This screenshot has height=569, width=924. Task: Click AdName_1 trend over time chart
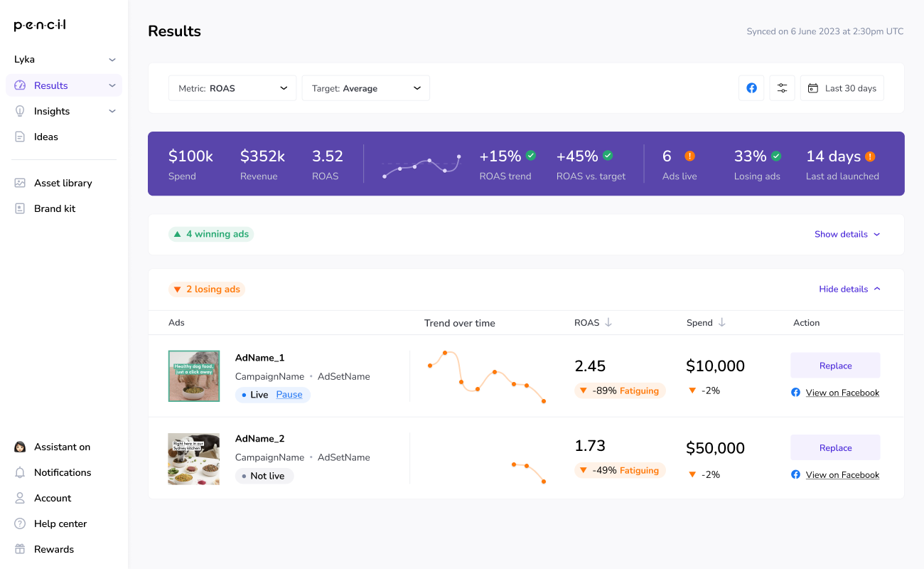pyautogui.click(x=487, y=376)
